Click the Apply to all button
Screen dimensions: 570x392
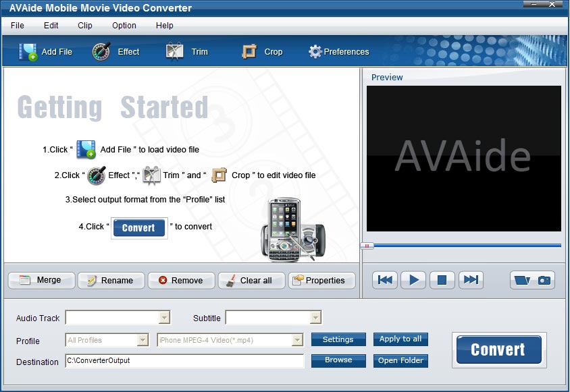(400, 339)
